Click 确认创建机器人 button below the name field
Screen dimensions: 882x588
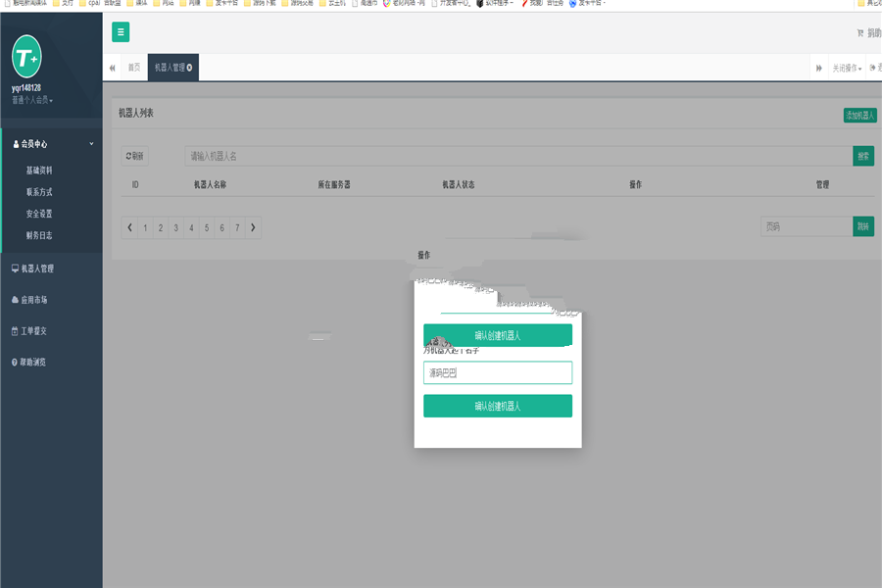point(498,406)
